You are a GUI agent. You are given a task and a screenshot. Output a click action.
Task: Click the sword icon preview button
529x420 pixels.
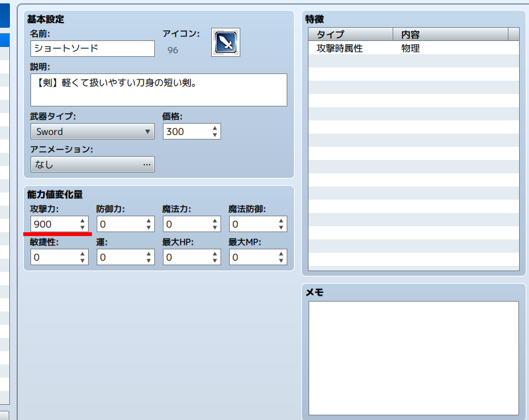click(226, 42)
